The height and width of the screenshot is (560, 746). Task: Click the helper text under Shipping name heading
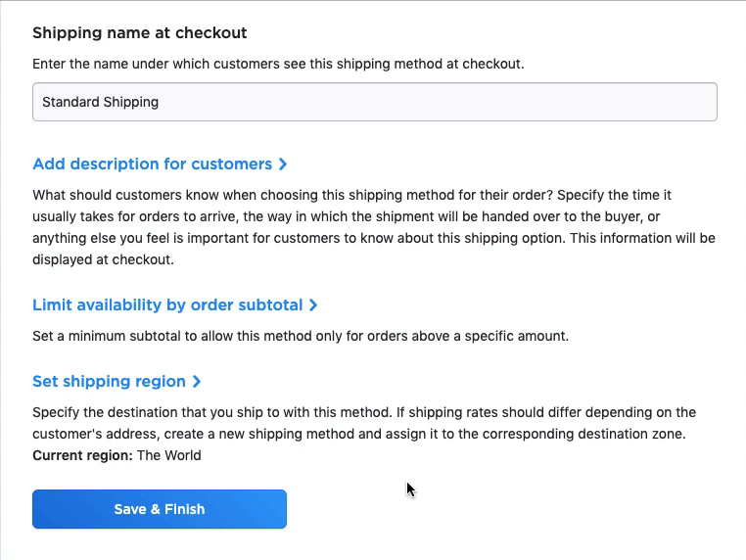(x=278, y=65)
